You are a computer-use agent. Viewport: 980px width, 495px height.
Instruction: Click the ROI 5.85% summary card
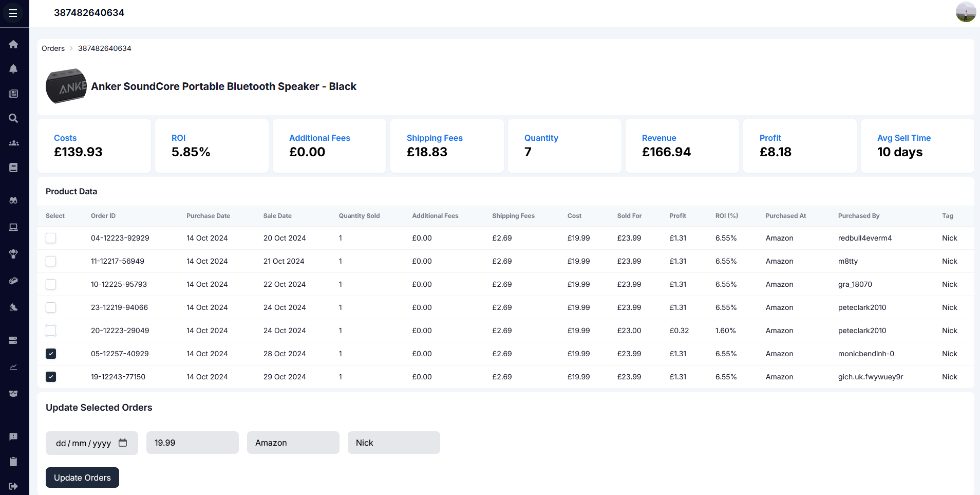(x=212, y=146)
